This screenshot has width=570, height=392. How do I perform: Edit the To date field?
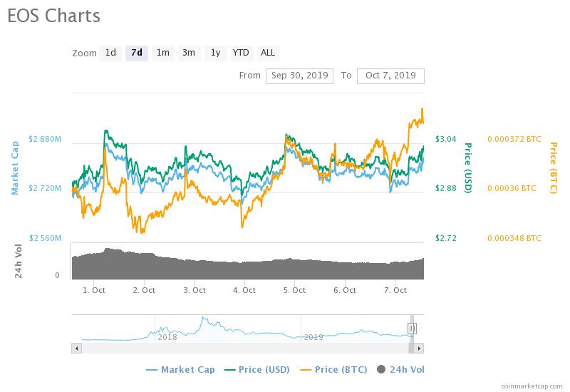[390, 76]
